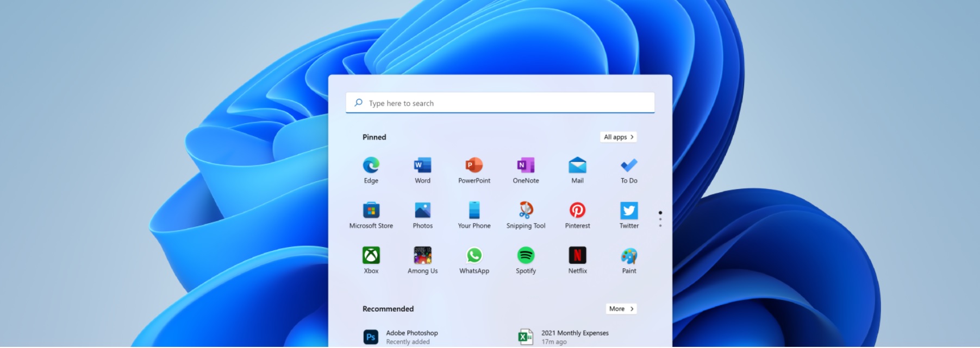The image size is (980, 348).
Task: Open the Edge browser app
Action: [371, 170]
